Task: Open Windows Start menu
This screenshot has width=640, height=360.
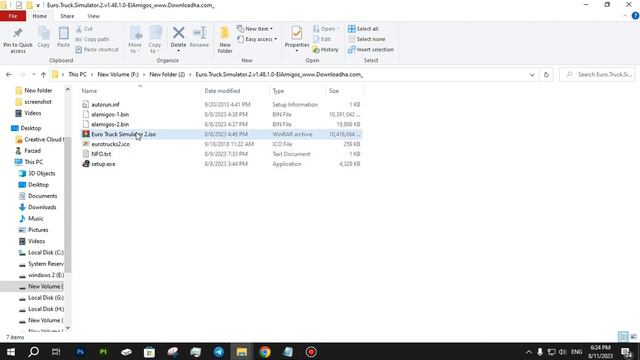Action: point(11,352)
